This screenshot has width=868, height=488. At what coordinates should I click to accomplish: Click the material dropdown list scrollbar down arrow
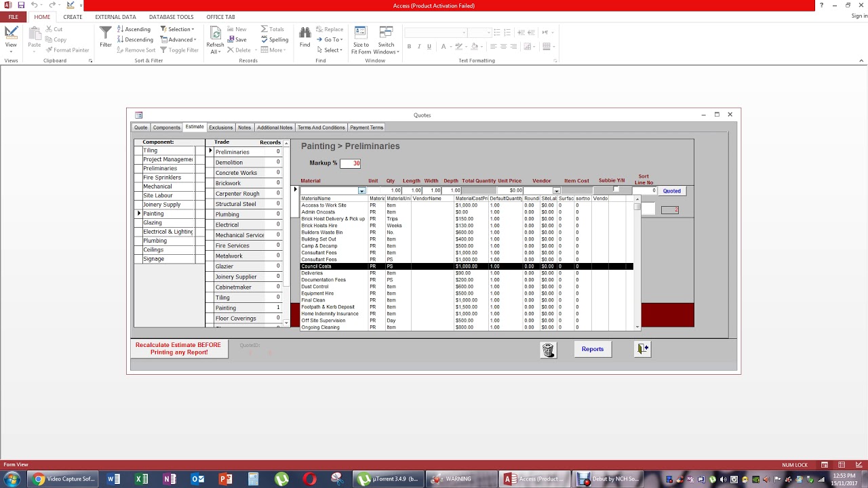[637, 327]
